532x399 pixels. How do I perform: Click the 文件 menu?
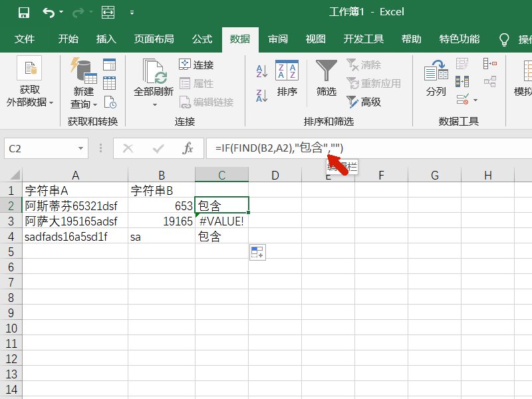pos(25,39)
